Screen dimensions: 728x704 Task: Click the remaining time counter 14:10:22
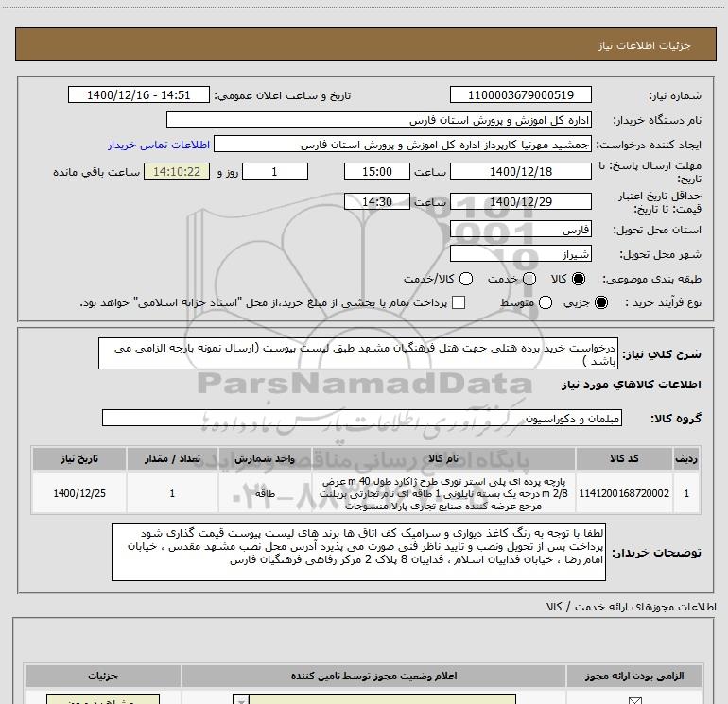point(177,172)
